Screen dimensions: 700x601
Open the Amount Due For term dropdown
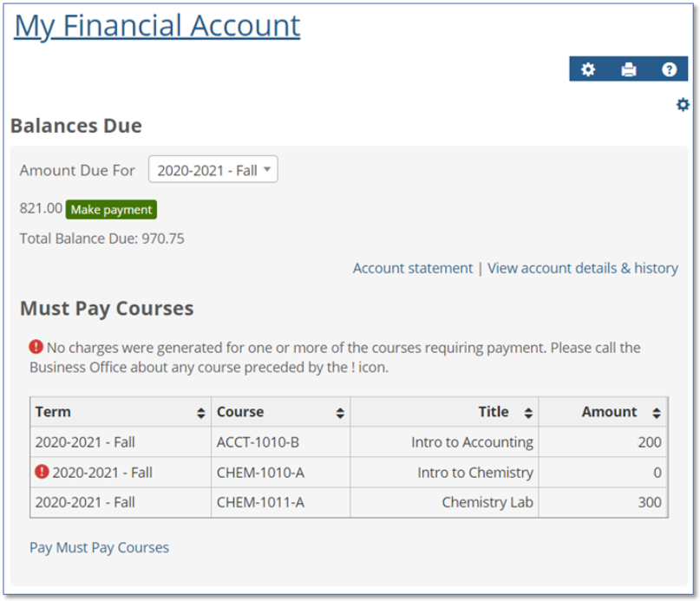pyautogui.click(x=213, y=170)
